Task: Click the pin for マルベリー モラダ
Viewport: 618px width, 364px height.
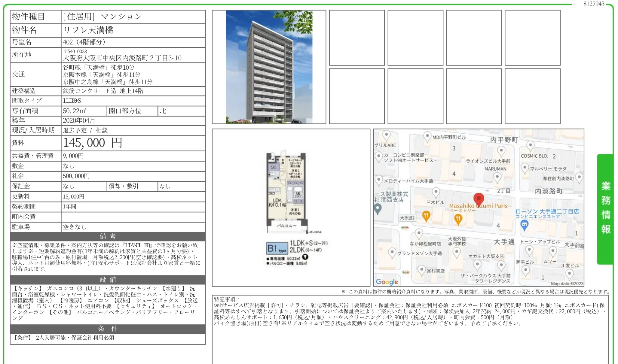Action: click(525, 168)
